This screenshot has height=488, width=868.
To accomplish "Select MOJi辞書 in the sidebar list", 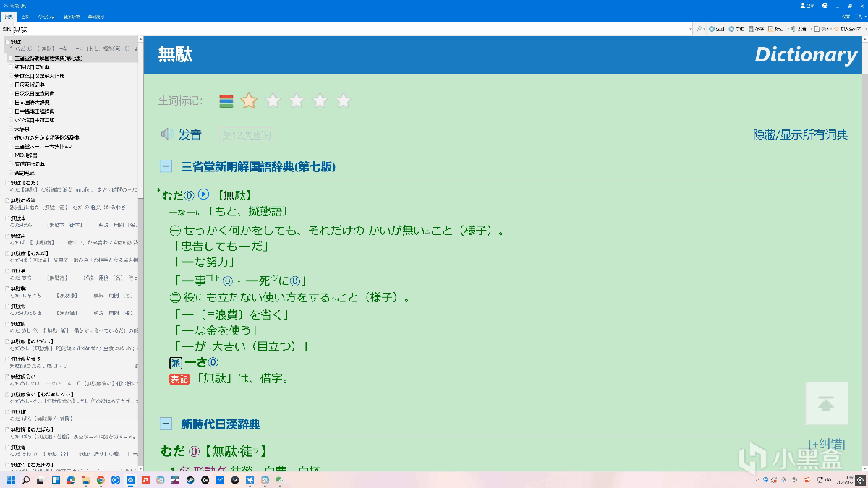I will [26, 155].
